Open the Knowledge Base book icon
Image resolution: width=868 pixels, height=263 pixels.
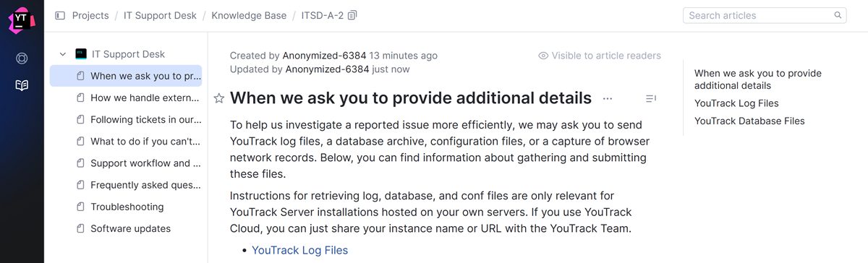[x=22, y=86]
